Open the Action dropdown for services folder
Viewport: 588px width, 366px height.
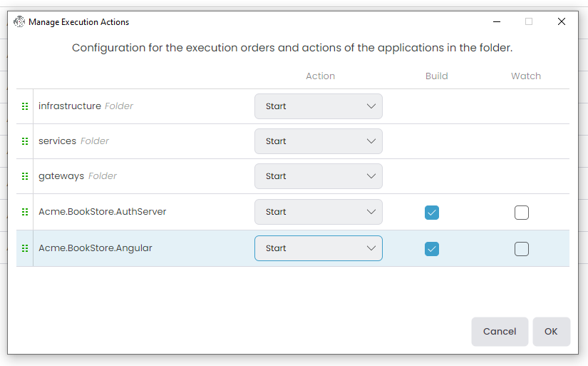click(318, 141)
